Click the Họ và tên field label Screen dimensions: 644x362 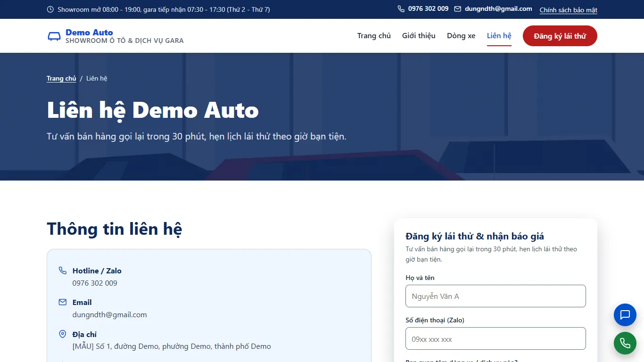420,278
